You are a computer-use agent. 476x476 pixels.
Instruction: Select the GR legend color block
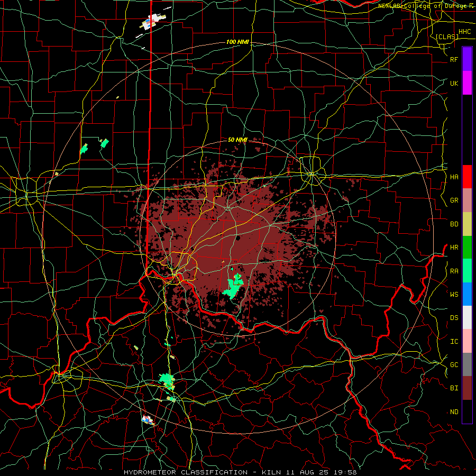467,200
